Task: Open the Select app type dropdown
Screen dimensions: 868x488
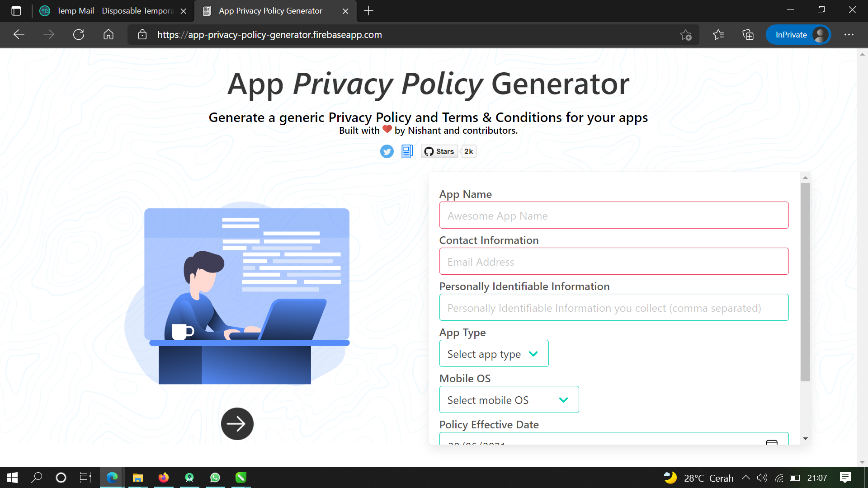Action: (x=494, y=354)
